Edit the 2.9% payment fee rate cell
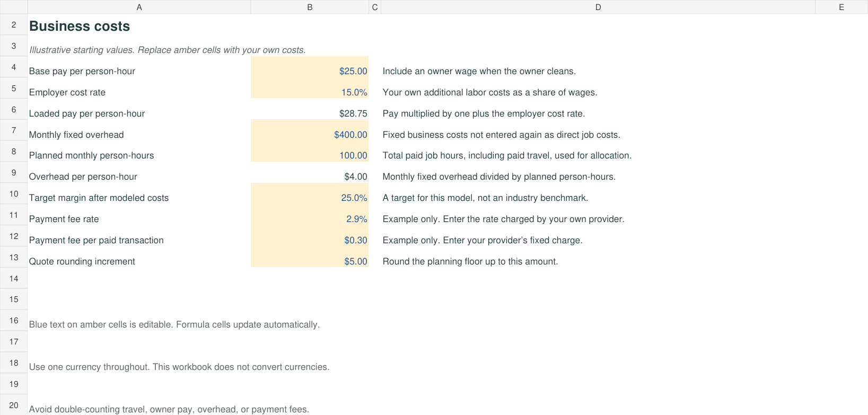 [310, 215]
